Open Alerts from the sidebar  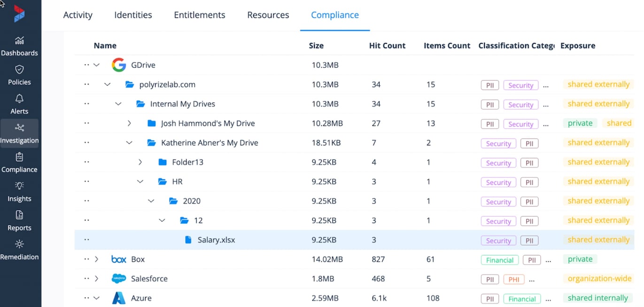click(x=19, y=104)
